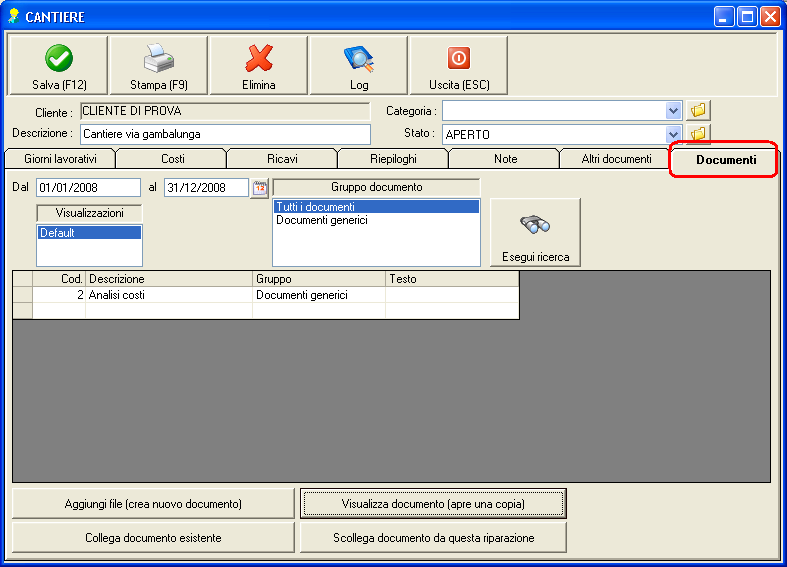
Task: Delete the record with Elimina
Action: (258, 65)
